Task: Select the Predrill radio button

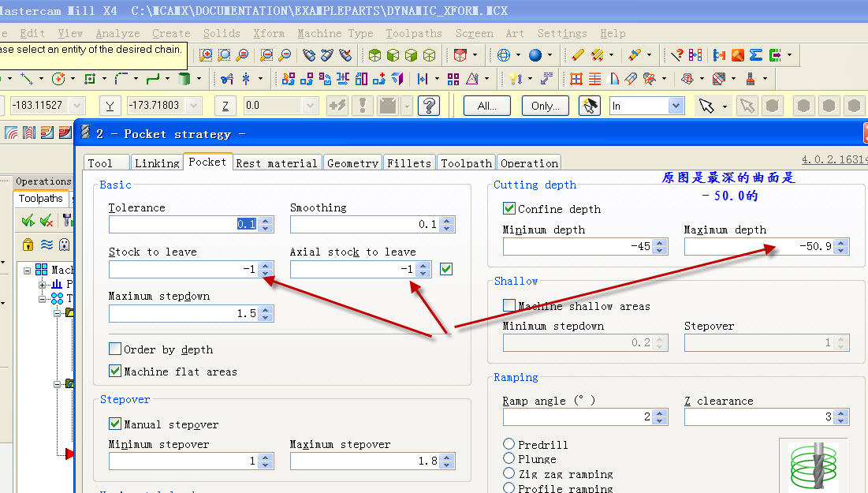Action: (509, 443)
